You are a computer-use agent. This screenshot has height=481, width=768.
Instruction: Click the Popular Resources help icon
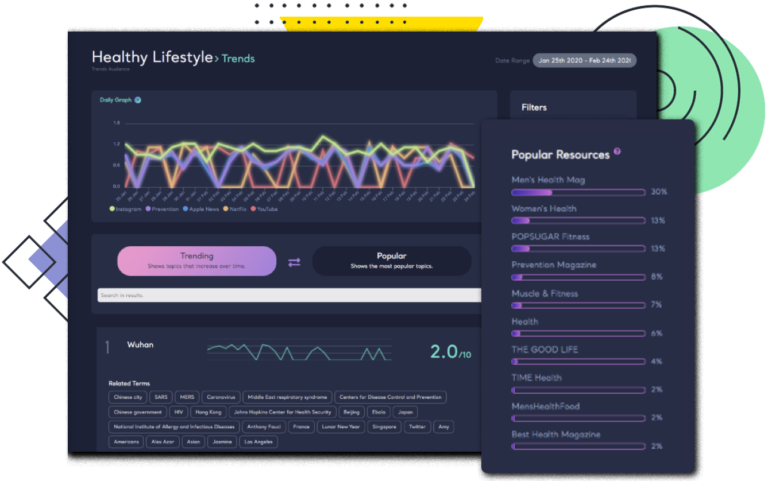pos(617,152)
